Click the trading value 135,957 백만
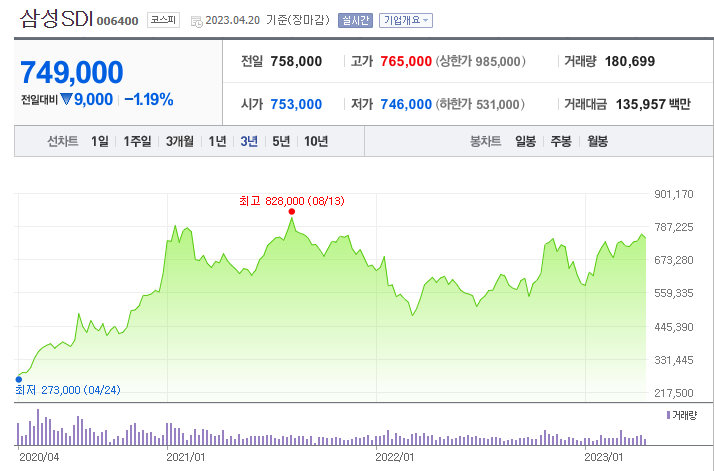Screen dimensions: 714x471 [x=653, y=104]
